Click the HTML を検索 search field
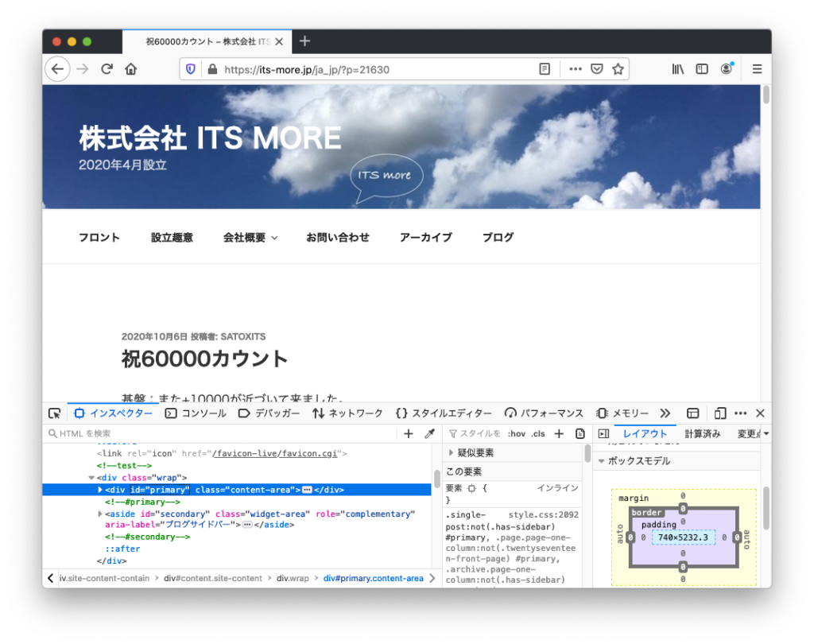The image size is (814, 644). click(223, 433)
